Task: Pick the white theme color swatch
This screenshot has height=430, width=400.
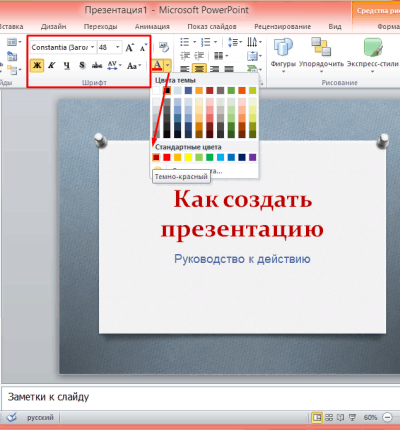Action: pyautogui.click(x=156, y=90)
